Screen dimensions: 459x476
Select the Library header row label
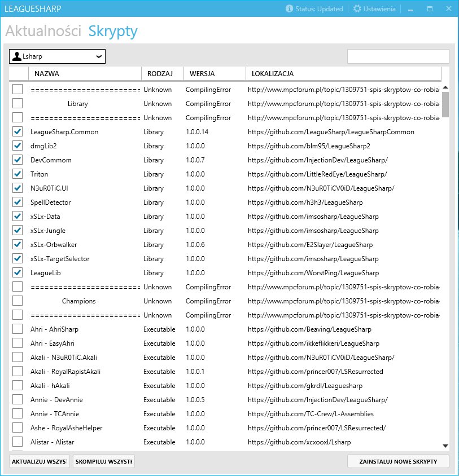(x=77, y=104)
